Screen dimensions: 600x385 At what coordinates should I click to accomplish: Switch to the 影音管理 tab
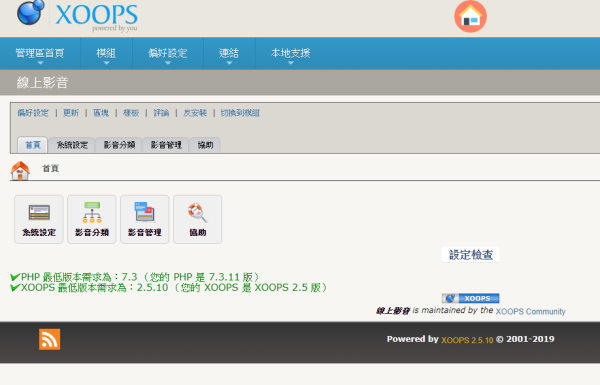coord(166,145)
